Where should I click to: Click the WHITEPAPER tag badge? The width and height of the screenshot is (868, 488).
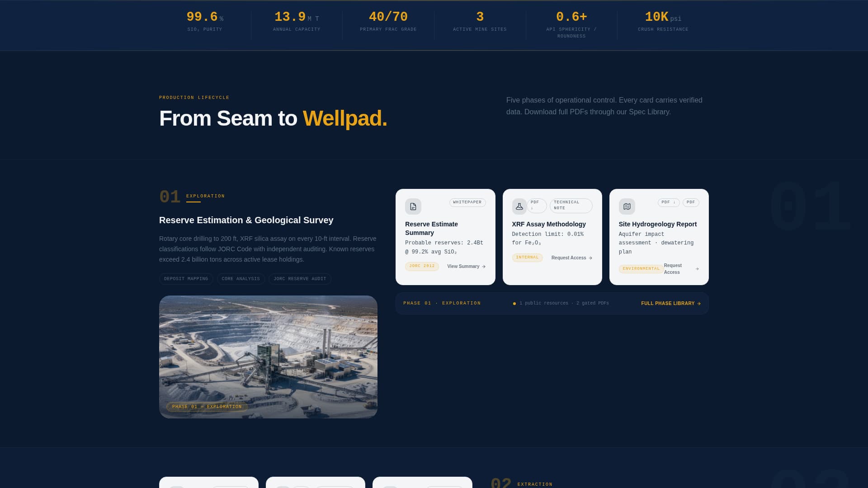[467, 202]
